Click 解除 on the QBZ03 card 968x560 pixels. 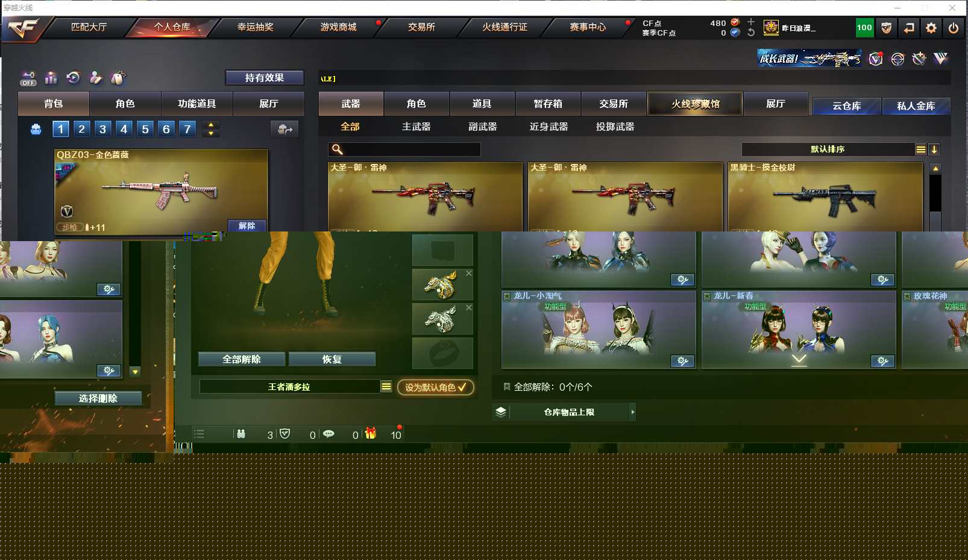click(247, 226)
